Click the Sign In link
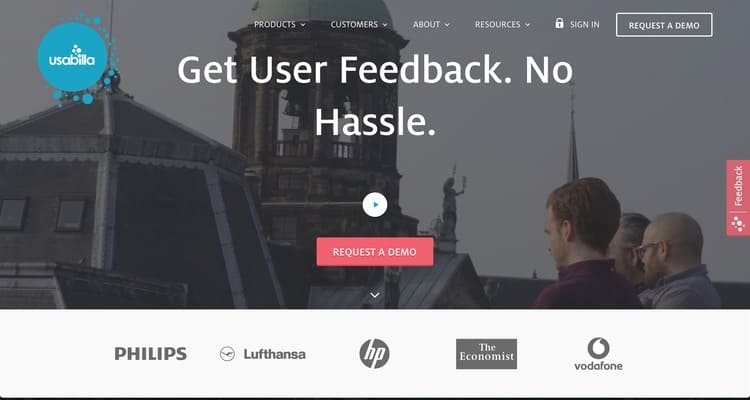The height and width of the screenshot is (400, 750). 585,24
